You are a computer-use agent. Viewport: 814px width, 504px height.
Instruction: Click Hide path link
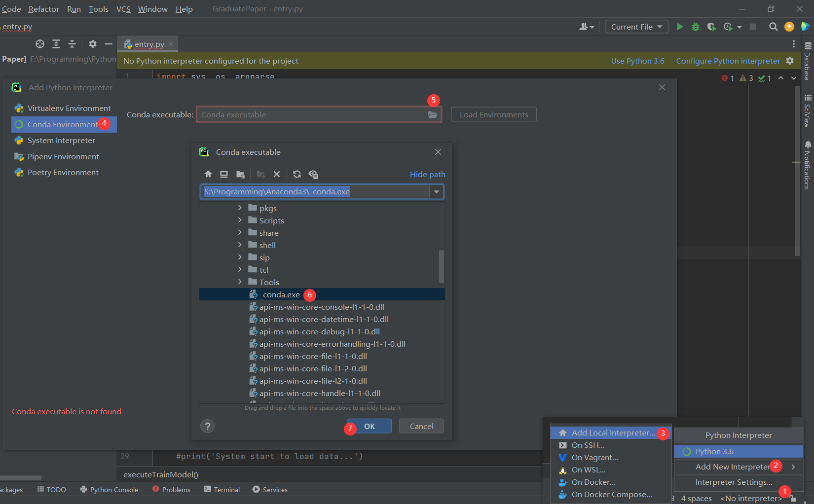pyautogui.click(x=428, y=174)
